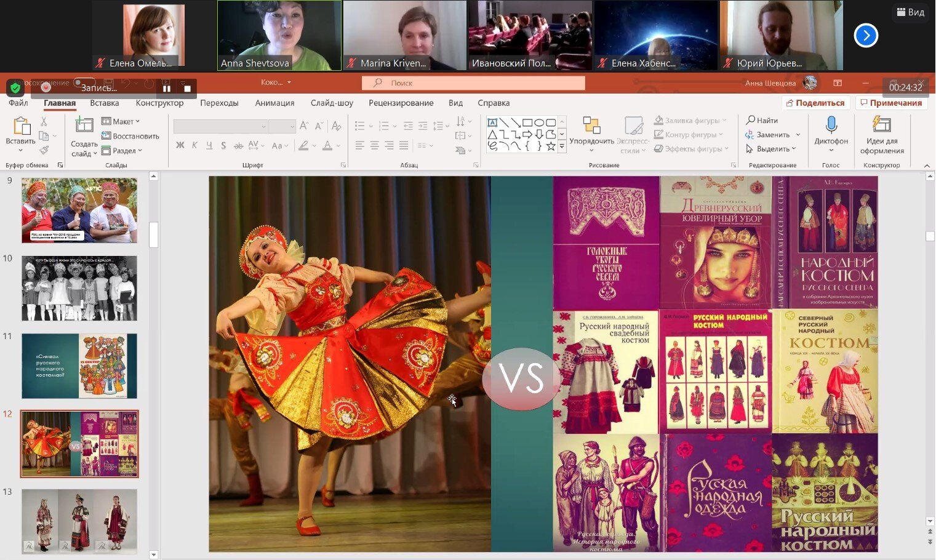The width and height of the screenshot is (936, 560).
Task: Click the Format Painter brush icon
Action: tap(44, 150)
